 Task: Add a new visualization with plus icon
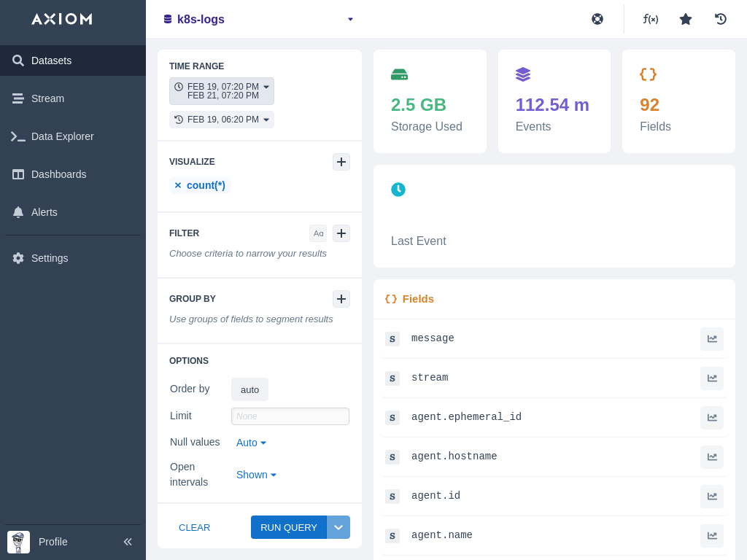click(x=341, y=162)
